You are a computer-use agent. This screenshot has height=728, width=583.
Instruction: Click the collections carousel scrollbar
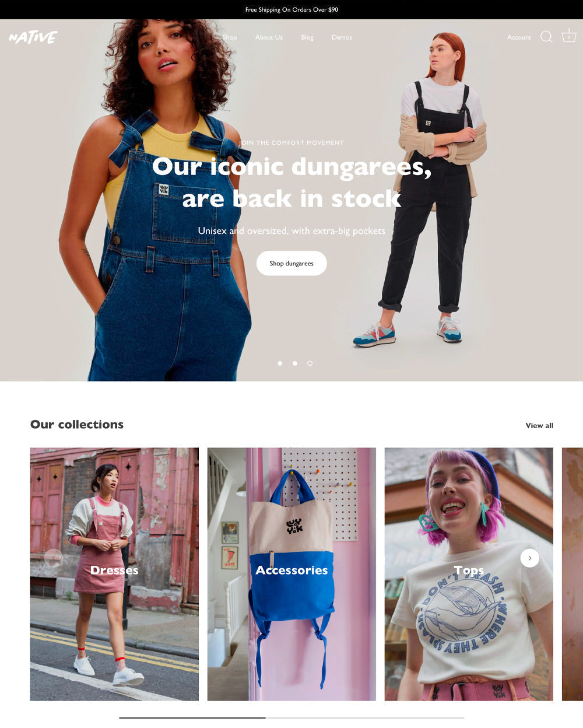pos(291,717)
